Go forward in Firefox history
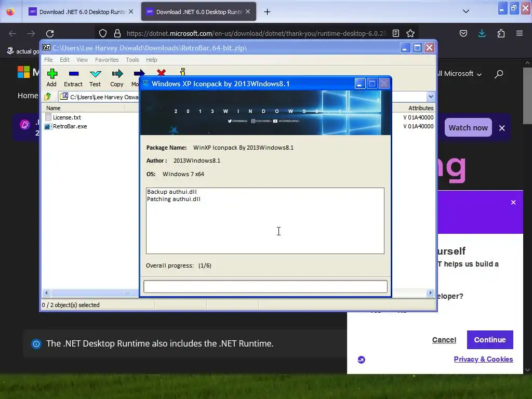The image size is (532, 399). [x=31, y=33]
